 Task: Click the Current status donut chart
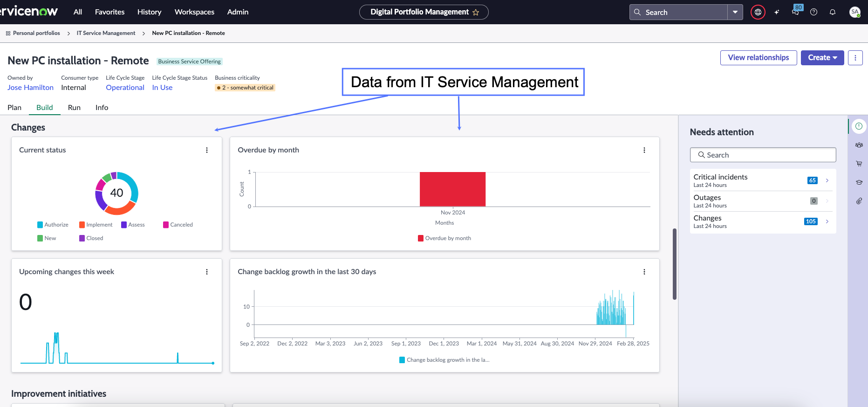pos(116,193)
